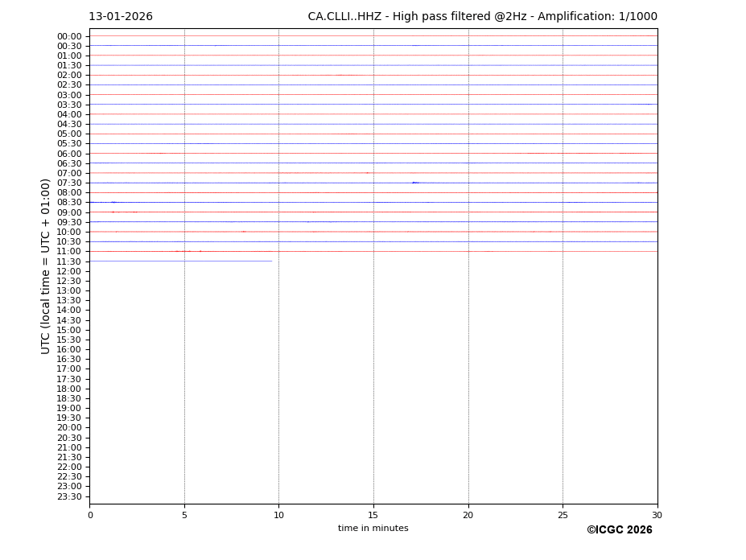This screenshot has height=560, width=746.
Task: Click the 23:30 hour label
Action: (69, 496)
